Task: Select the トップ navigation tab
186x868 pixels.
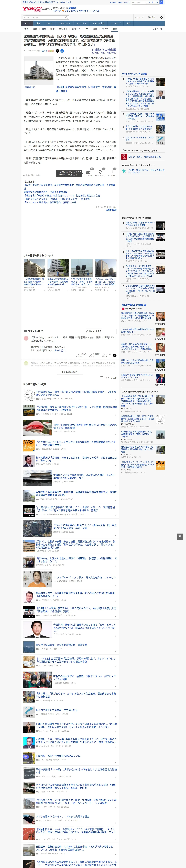Action: coord(27,24)
